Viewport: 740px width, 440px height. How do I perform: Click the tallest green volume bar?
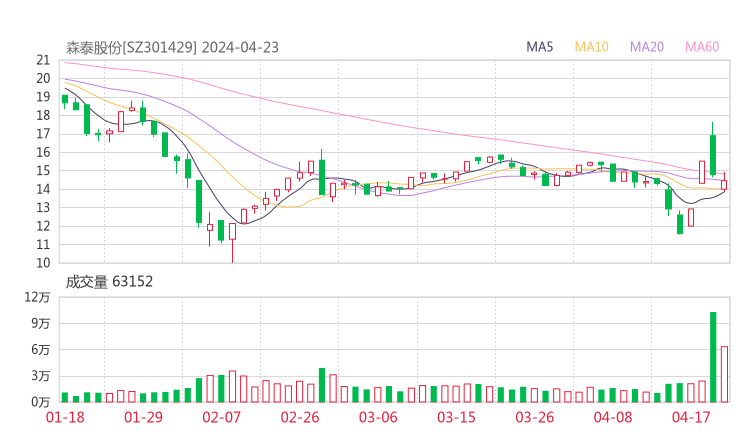click(713, 357)
